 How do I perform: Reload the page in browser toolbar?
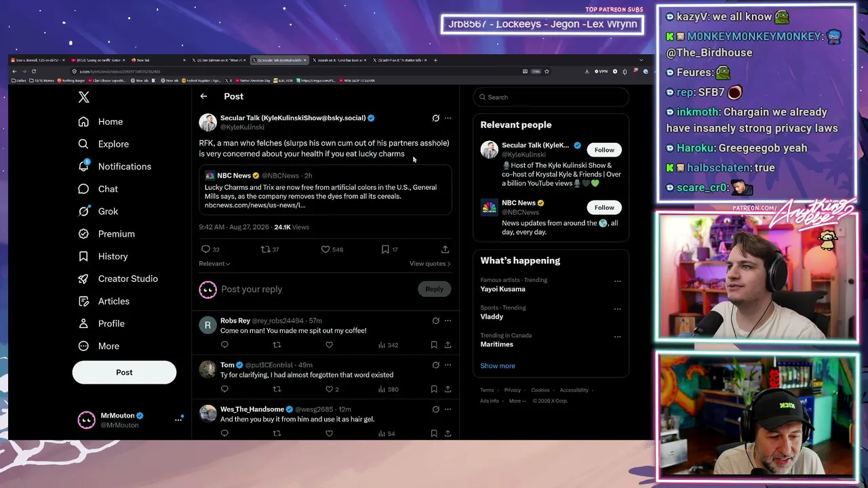[34, 71]
